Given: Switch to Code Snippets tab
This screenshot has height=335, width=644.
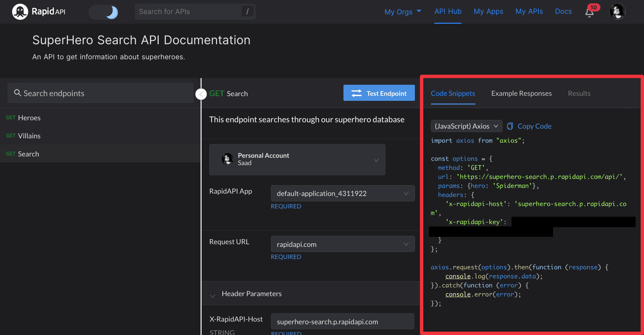Looking at the screenshot, I should point(453,93).
